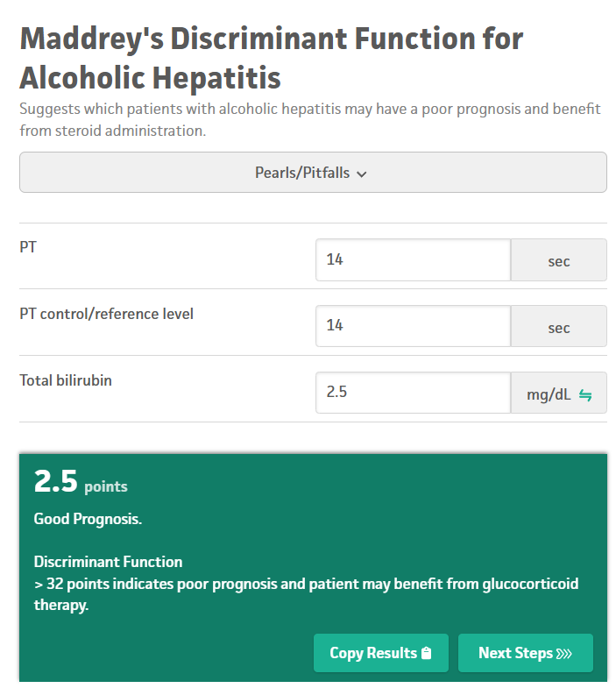Click the Total bilirubin label
Viewport: 616px width, 688px height.
coord(66,380)
